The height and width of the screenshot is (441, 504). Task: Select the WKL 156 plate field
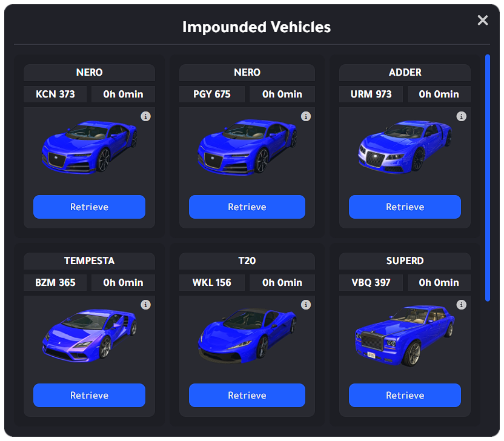[212, 283]
